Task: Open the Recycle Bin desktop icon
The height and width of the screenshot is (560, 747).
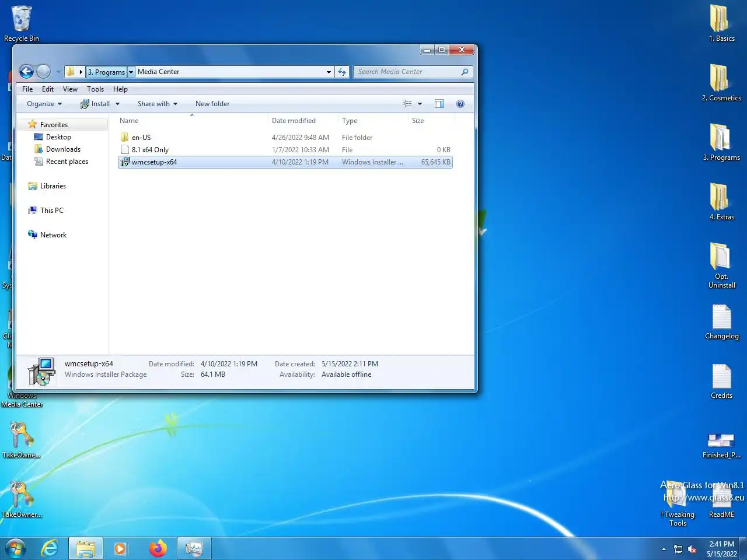Action: click(22, 23)
